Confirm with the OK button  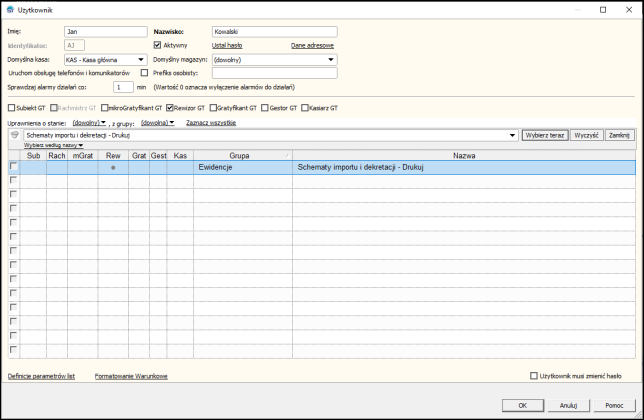[x=522, y=405]
